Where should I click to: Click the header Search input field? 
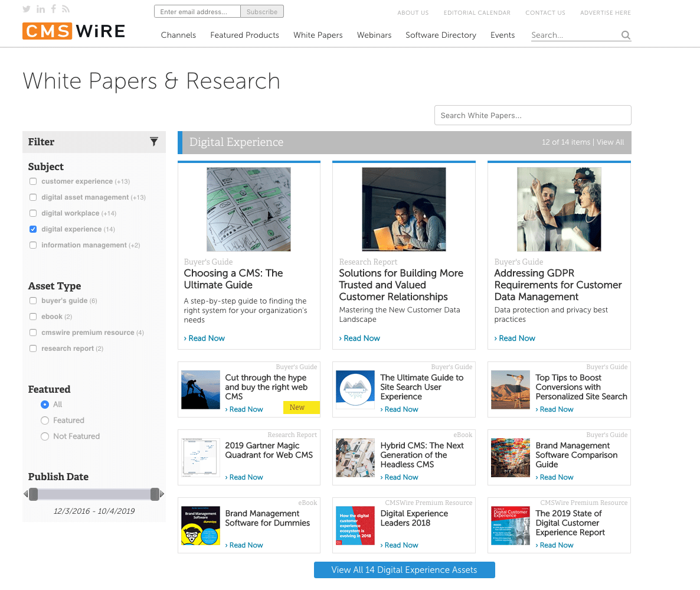[575, 35]
